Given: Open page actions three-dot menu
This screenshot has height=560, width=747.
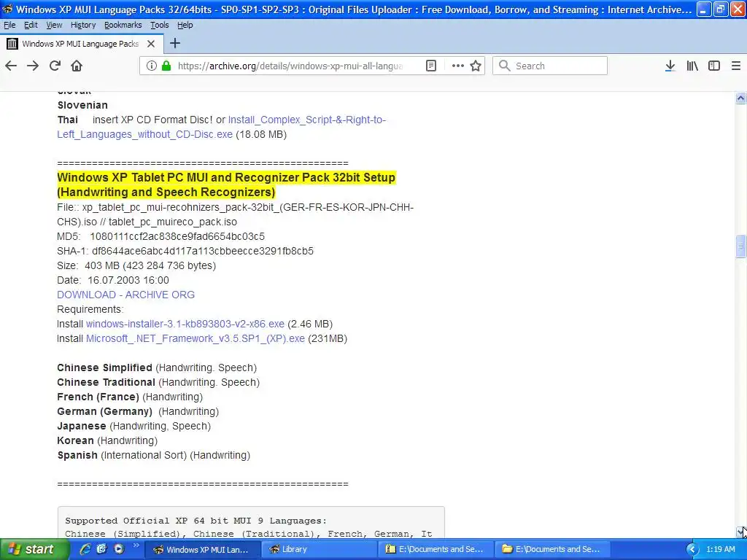Looking at the screenshot, I should pos(457,66).
